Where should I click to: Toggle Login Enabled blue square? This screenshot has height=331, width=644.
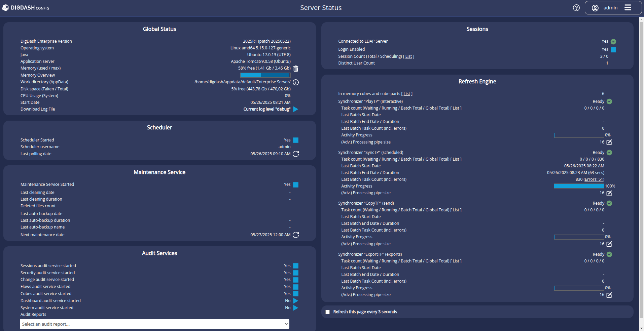click(x=613, y=50)
